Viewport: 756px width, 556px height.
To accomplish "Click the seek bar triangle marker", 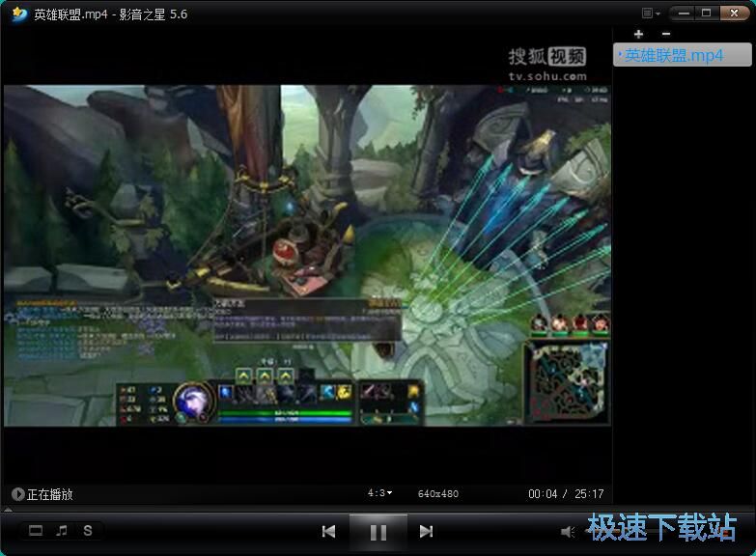I will [x=8, y=509].
